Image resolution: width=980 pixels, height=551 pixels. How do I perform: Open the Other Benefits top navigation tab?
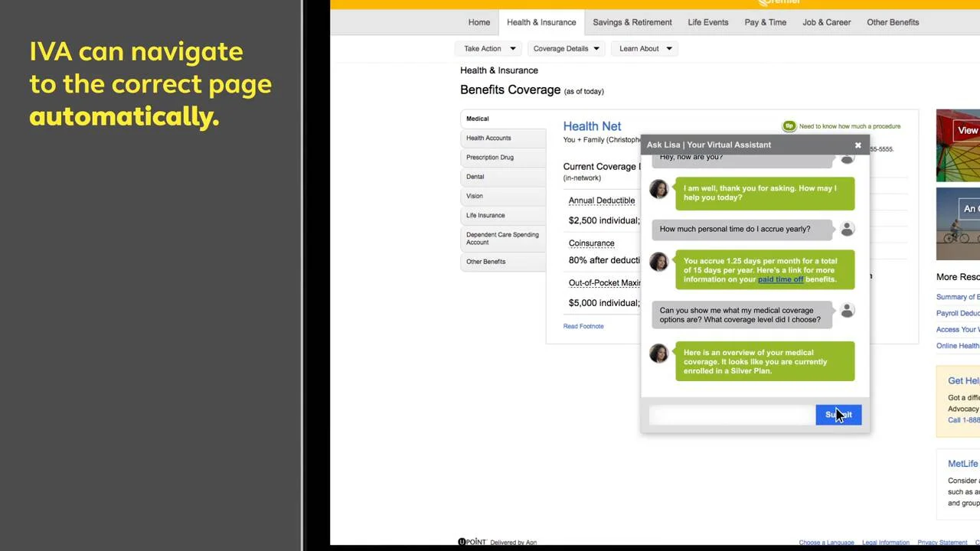coord(893,22)
